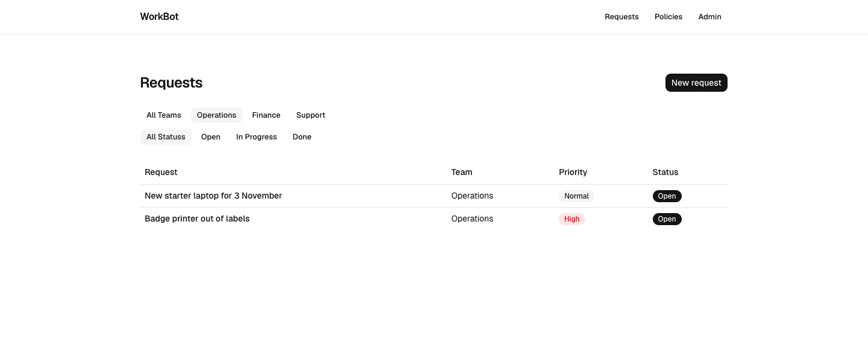This screenshot has width=868, height=338.
Task: Click the Priority column header
Action: click(573, 172)
